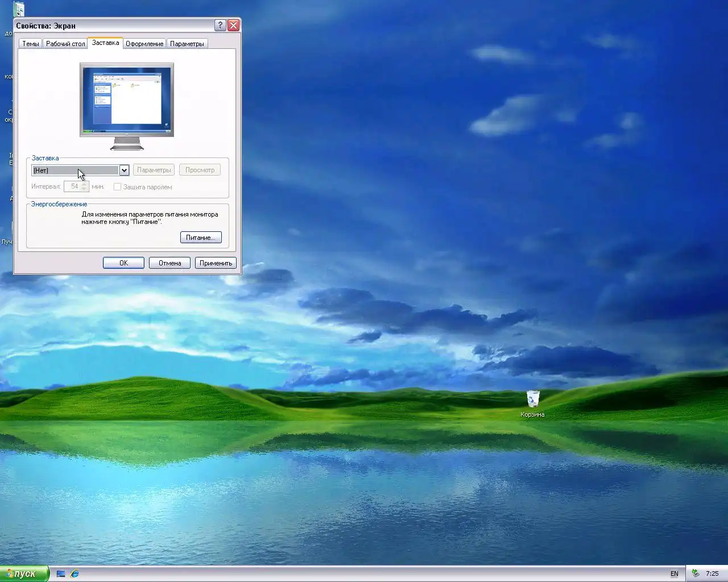The image size is (728, 582).
Task: Close the Свойства: Экран dialog
Action: [233, 26]
